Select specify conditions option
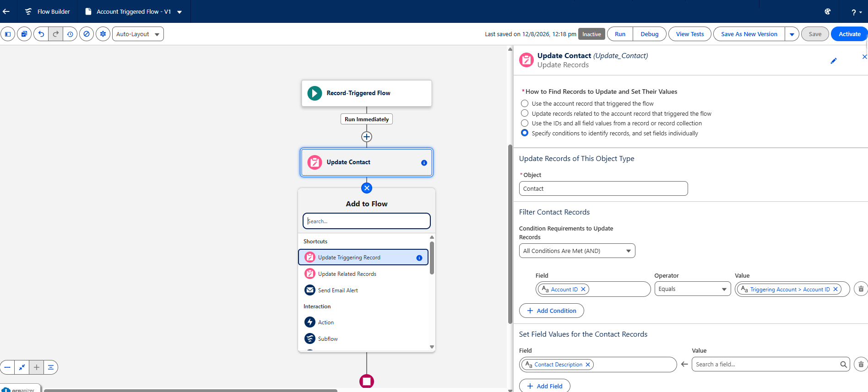 coord(525,133)
